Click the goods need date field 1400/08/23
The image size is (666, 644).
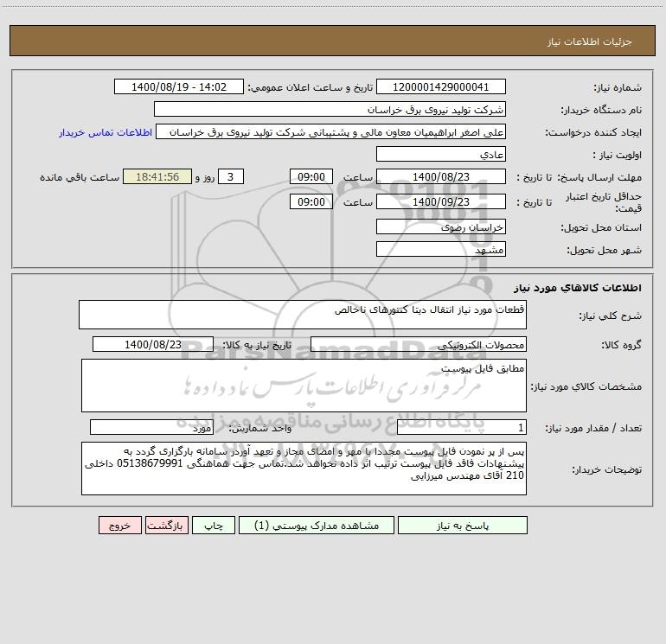pyautogui.click(x=153, y=344)
